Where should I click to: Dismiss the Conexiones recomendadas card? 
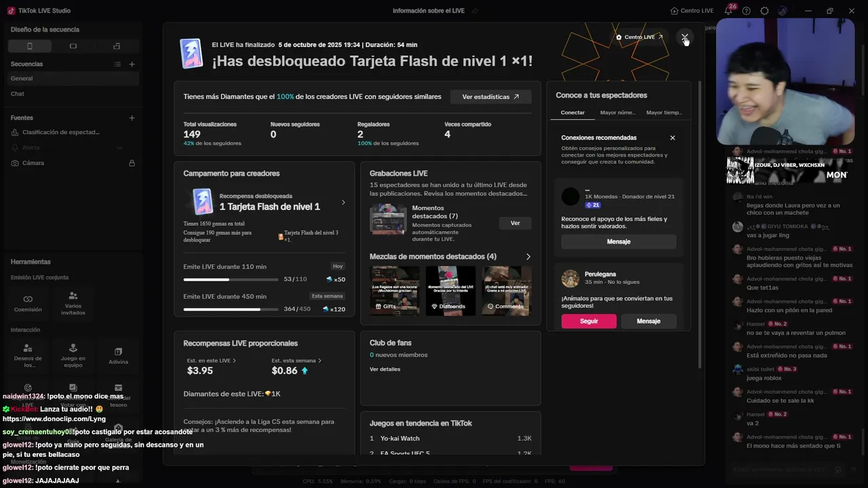coord(673,138)
